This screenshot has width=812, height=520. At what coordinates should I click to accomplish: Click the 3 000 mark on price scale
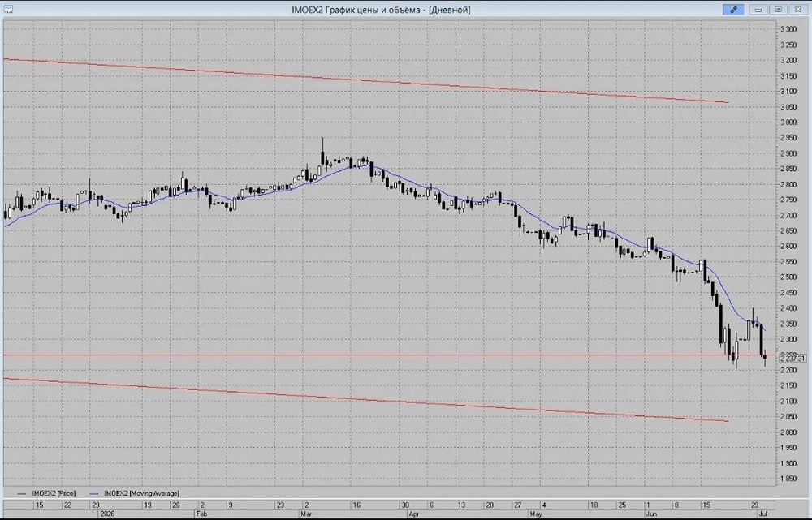pos(788,122)
